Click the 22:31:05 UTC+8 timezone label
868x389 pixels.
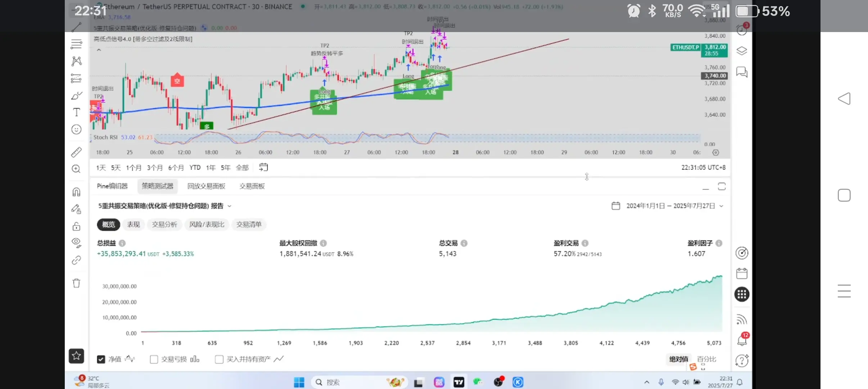click(x=703, y=167)
